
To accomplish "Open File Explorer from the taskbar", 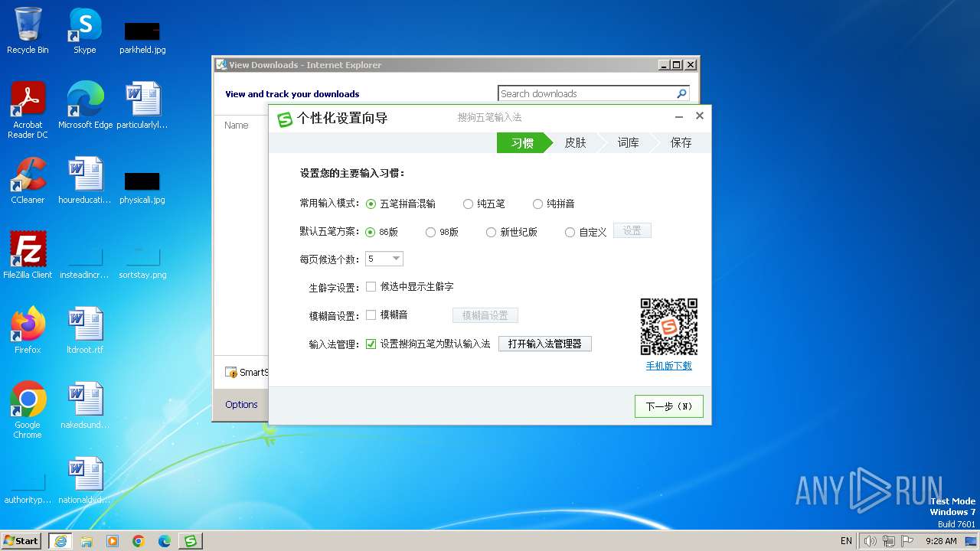I will coord(87,541).
